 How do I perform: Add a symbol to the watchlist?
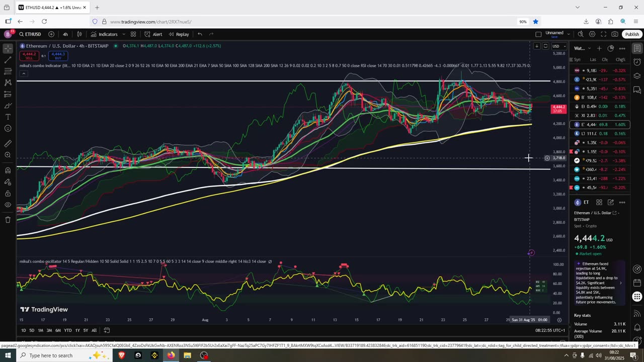pyautogui.click(x=599, y=48)
